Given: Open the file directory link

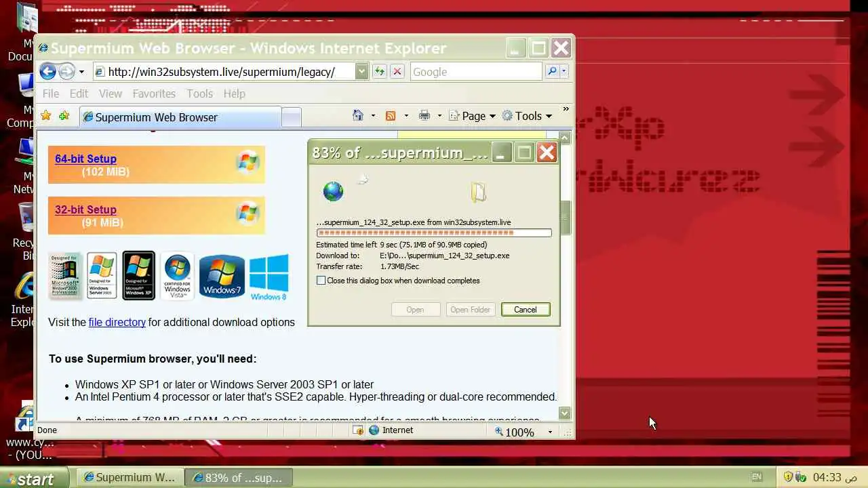Looking at the screenshot, I should pos(117,322).
